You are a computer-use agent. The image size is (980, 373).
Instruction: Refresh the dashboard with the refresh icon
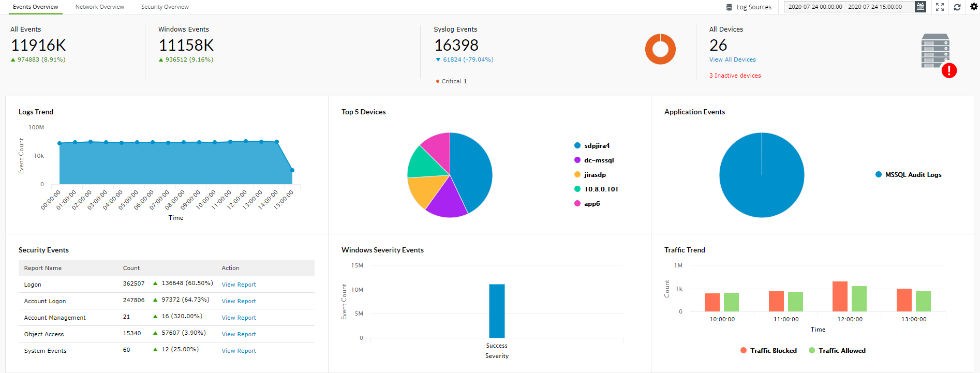point(957,7)
